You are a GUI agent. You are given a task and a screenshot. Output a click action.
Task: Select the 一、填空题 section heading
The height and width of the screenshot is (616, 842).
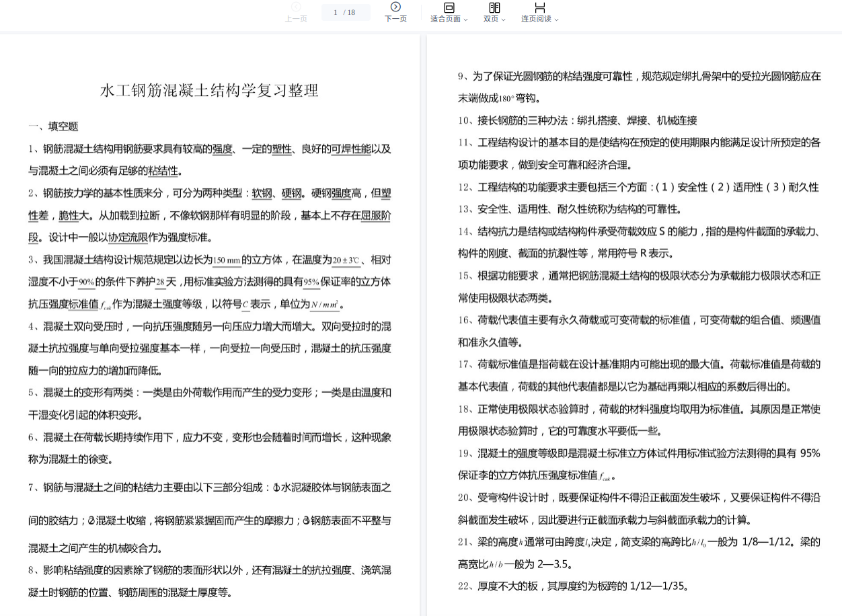point(53,126)
